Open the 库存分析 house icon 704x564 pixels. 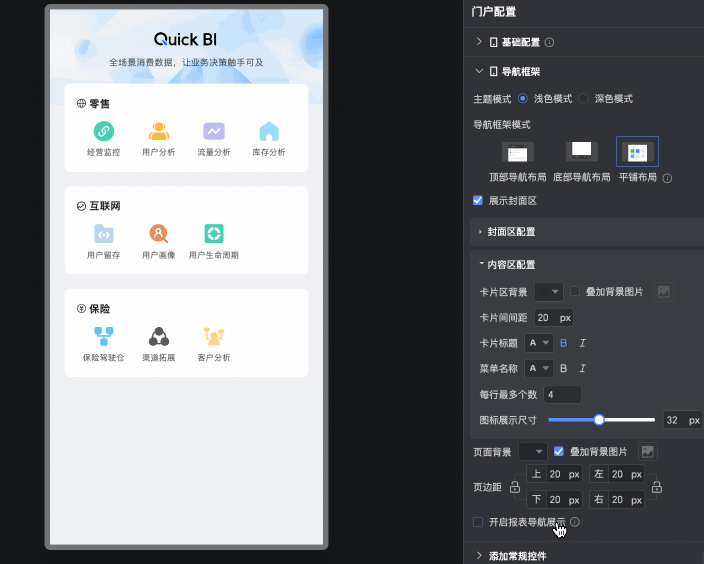(269, 131)
